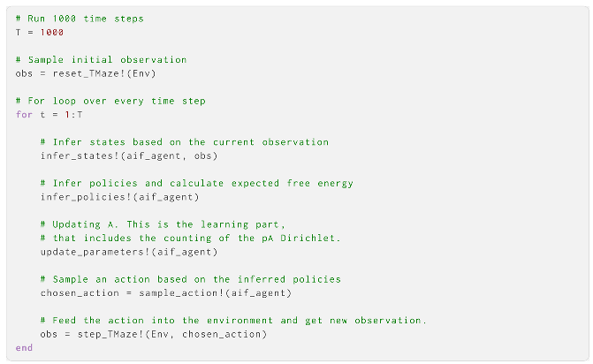Click the "# Feed the action into" comment
The width and height of the screenshot is (593, 364).
coord(233,321)
